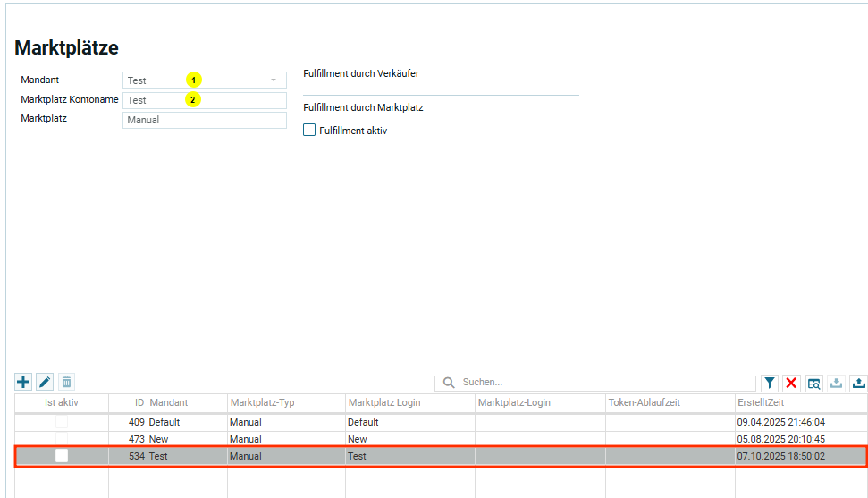Toggle Ist aktiv checkbox for row 534
This screenshot has height=498, width=868.
click(62, 456)
